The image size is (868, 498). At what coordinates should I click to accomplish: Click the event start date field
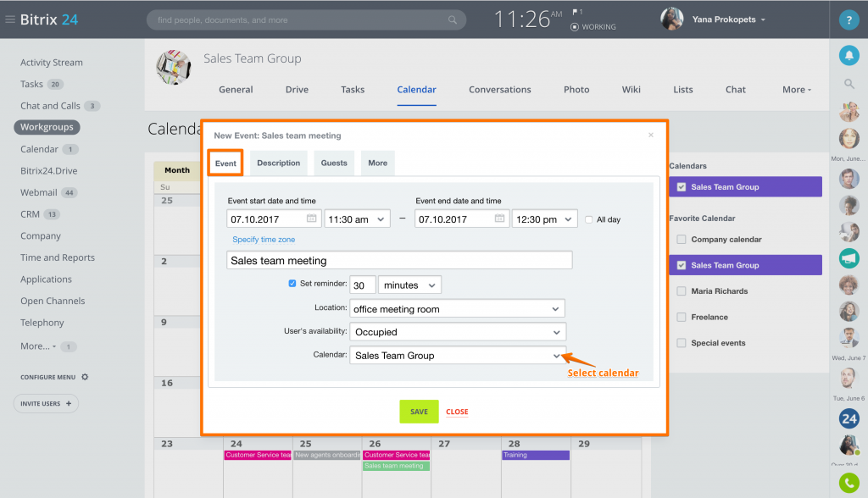pyautogui.click(x=274, y=219)
